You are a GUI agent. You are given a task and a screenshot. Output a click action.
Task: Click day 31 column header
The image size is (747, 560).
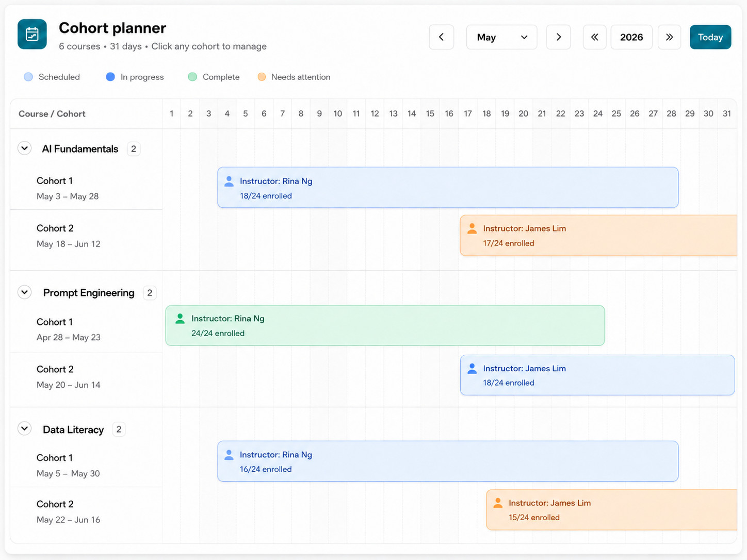727,113
